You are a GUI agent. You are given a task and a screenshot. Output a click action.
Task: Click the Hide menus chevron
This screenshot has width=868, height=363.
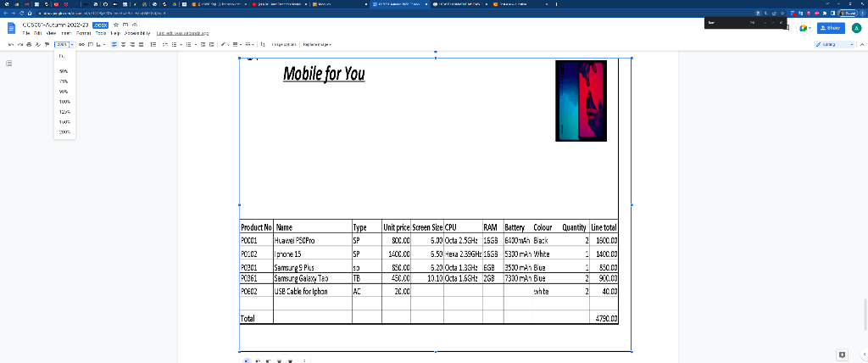pos(862,44)
